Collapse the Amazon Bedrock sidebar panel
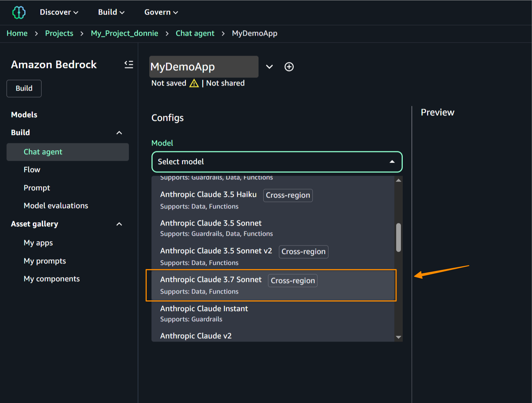532x403 pixels. tap(129, 65)
